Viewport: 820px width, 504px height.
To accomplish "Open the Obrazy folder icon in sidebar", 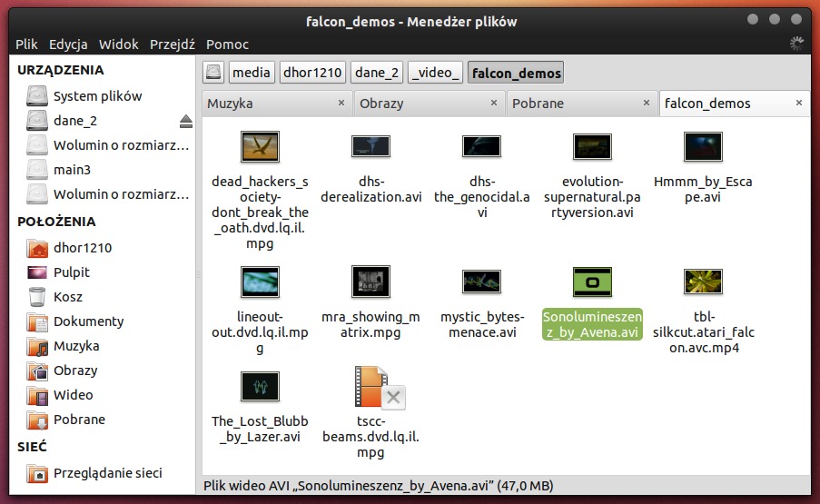I will pyautogui.click(x=37, y=371).
